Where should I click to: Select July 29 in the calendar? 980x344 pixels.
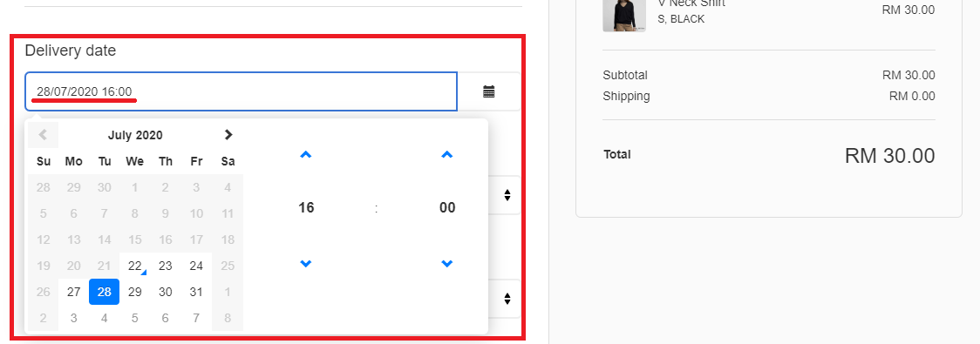coord(135,292)
